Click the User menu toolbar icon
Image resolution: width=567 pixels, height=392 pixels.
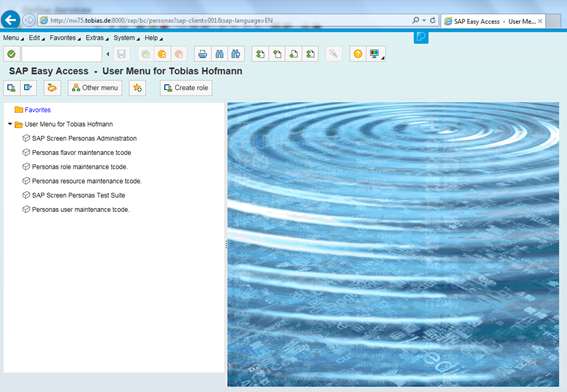point(12,88)
